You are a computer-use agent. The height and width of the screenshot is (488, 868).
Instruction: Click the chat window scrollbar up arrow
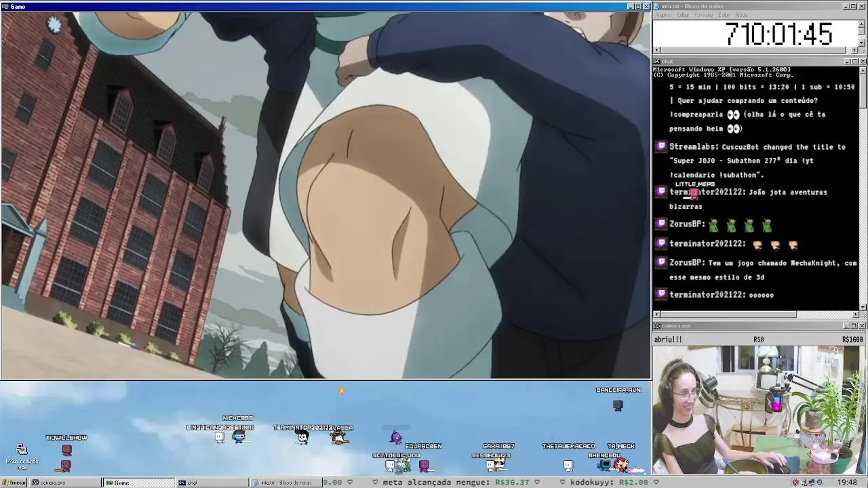click(862, 70)
